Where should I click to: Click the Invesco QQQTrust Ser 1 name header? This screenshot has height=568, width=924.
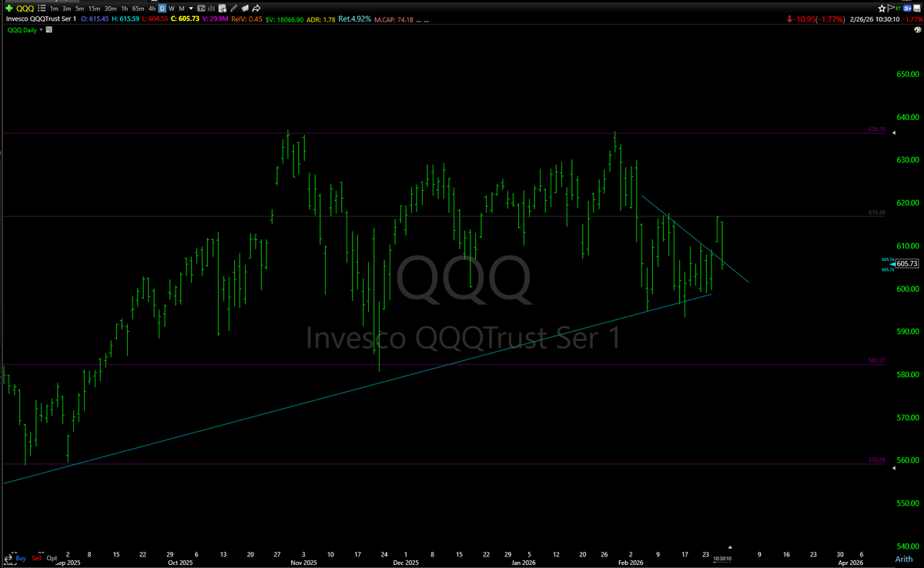point(41,19)
